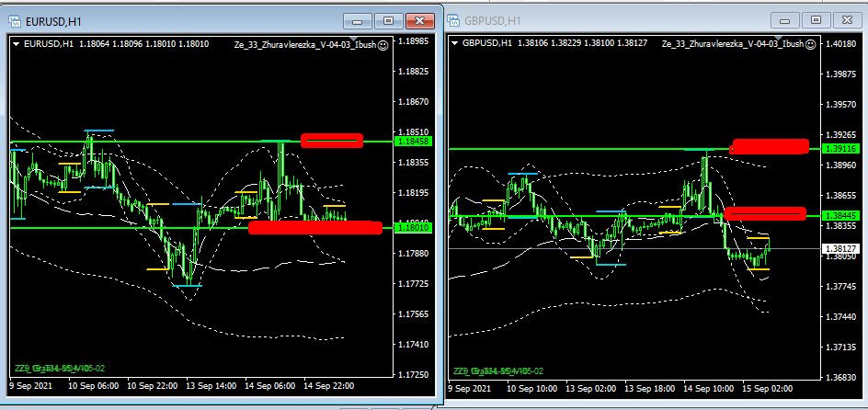
Task: Activate the GBPUSD,H1 window title bar
Action: click(x=625, y=20)
